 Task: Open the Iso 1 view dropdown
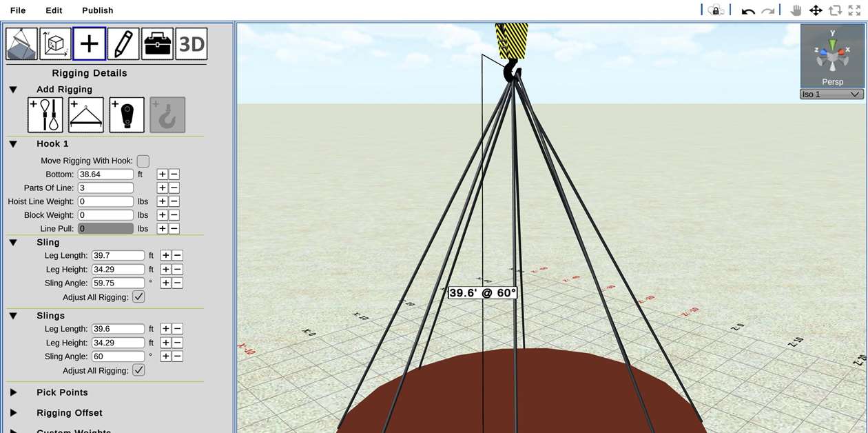pyautogui.click(x=831, y=94)
